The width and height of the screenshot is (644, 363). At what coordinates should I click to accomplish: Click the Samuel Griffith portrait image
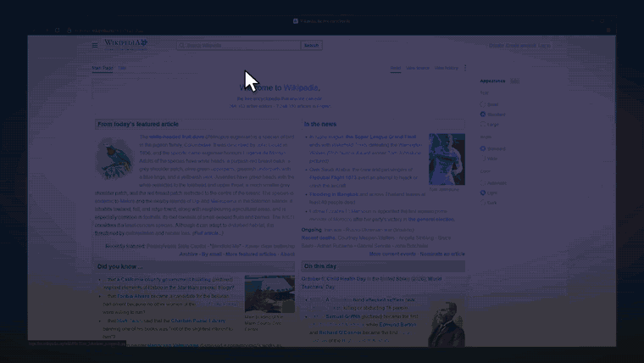click(447, 324)
